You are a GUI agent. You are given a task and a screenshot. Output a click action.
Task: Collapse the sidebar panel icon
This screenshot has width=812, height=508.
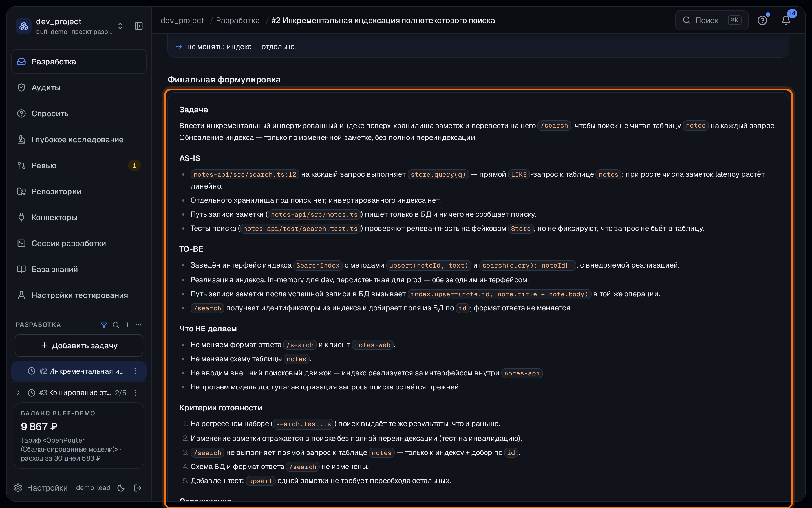click(139, 26)
